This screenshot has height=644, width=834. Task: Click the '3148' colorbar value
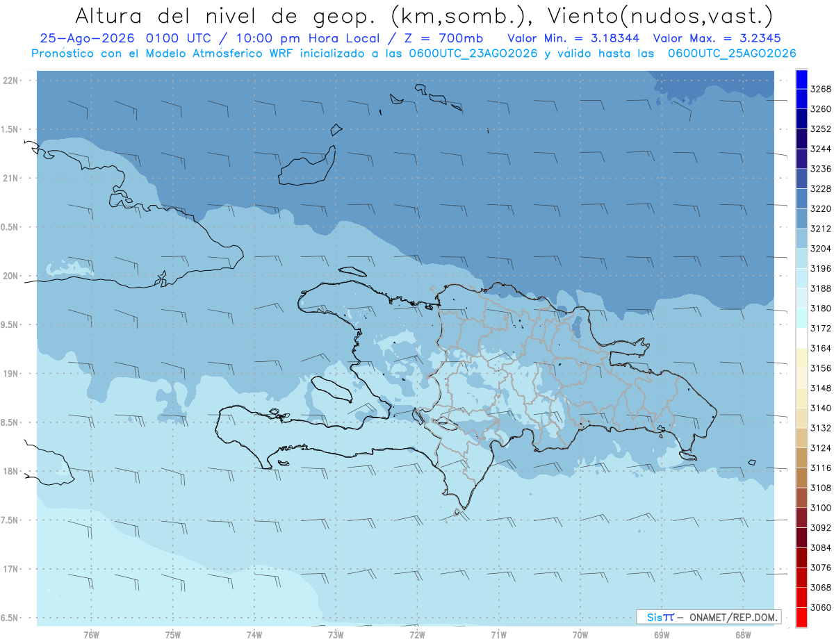pos(821,388)
